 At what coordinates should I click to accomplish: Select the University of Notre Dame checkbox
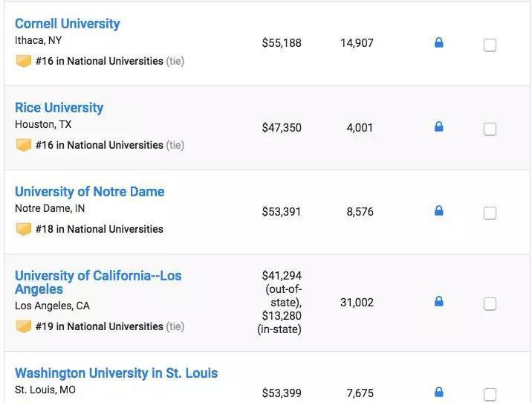pos(490,213)
